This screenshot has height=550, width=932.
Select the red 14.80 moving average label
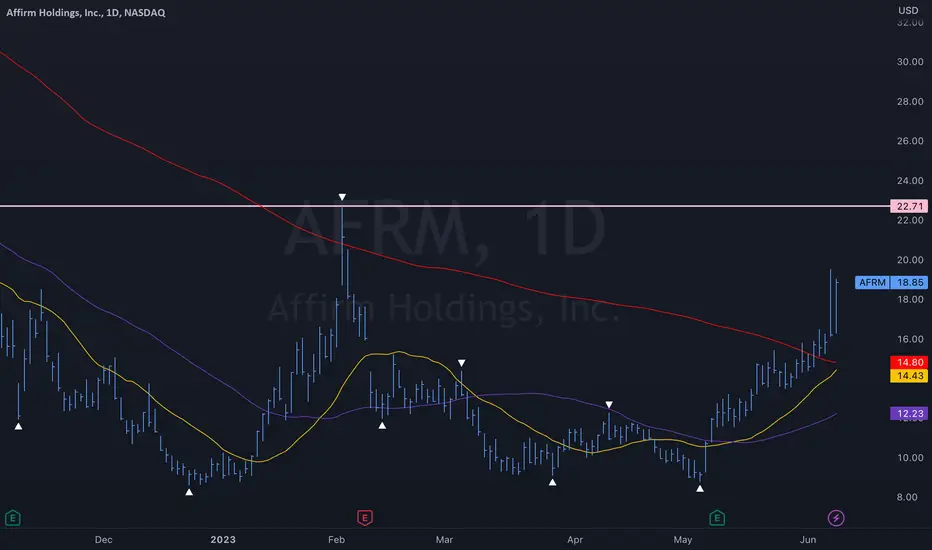[x=909, y=362]
